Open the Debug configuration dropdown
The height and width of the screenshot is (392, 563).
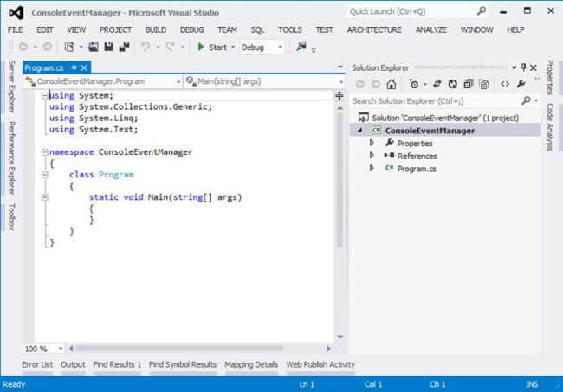pos(281,48)
